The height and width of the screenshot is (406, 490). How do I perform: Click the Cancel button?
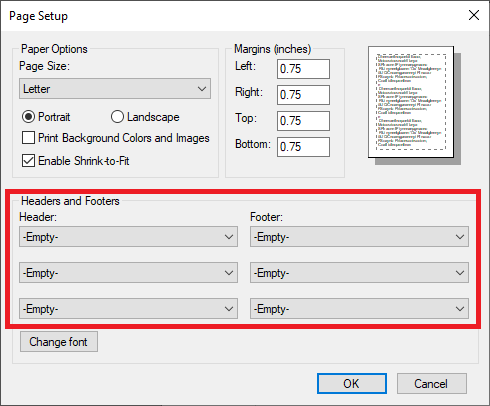(431, 384)
